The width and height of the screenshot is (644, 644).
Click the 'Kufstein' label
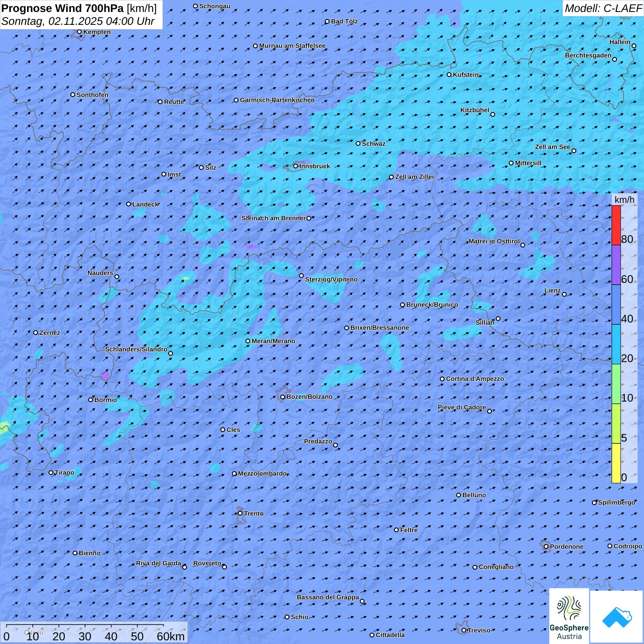(x=466, y=75)
